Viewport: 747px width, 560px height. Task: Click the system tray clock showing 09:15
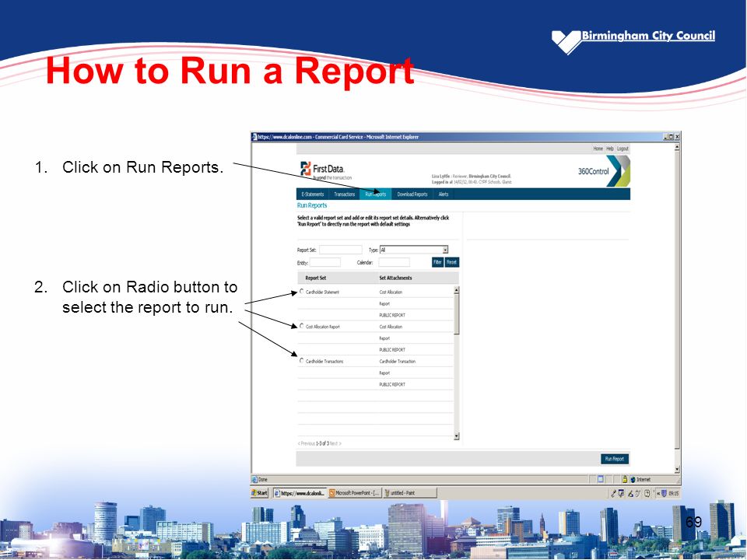(673, 494)
